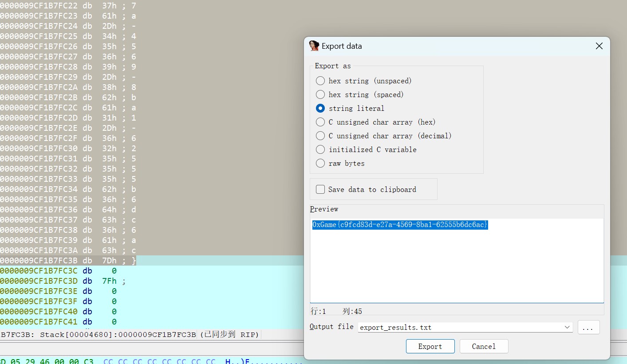The height and width of the screenshot is (364, 627).
Task: Choose string literal export format
Action: [x=320, y=108]
